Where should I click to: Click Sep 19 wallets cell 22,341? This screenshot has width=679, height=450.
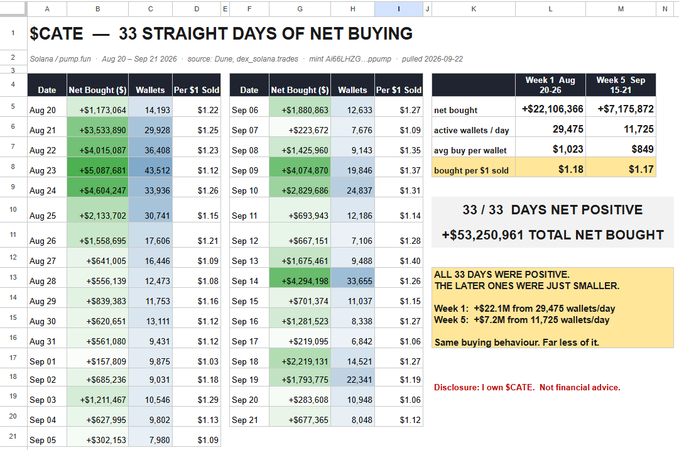pos(352,377)
